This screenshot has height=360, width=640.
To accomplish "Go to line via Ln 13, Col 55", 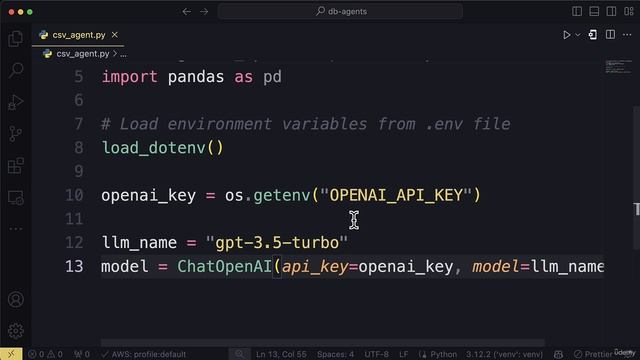I will [281, 354].
